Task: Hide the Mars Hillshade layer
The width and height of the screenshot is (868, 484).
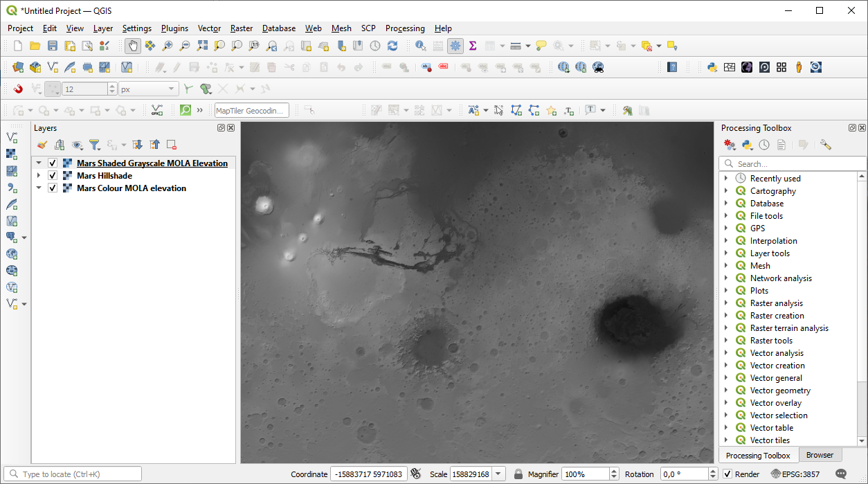Action: click(53, 175)
